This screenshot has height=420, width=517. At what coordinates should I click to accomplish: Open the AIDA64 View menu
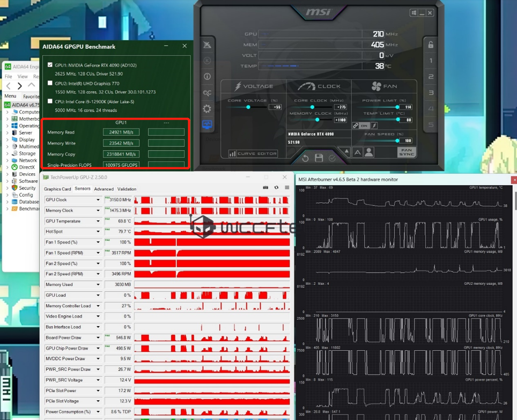tap(23, 77)
